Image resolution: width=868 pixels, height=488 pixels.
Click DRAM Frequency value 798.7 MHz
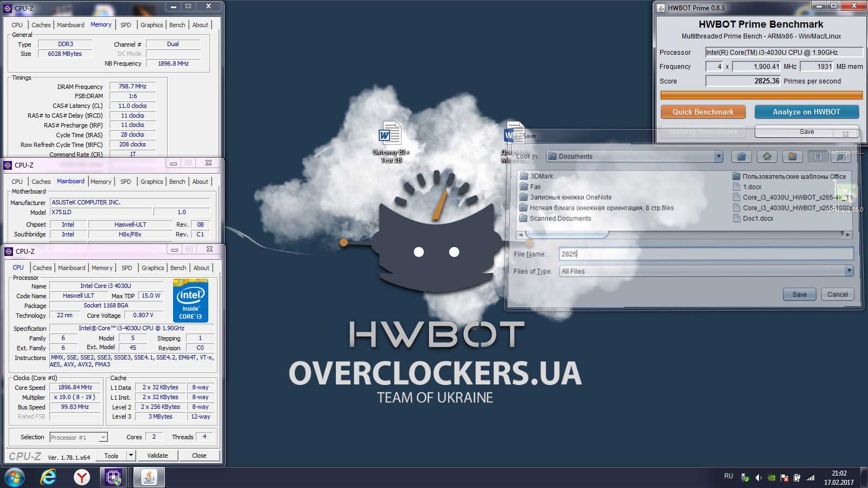click(x=132, y=86)
